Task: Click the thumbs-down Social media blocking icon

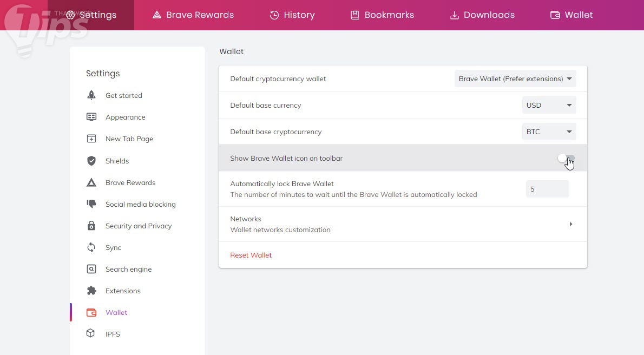Action: (91, 204)
